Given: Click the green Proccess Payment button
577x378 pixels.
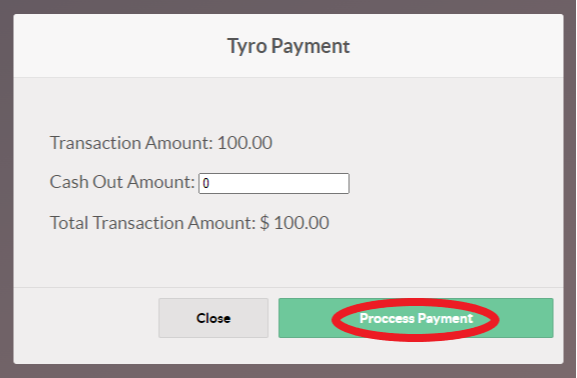Looking at the screenshot, I should (x=416, y=318).
